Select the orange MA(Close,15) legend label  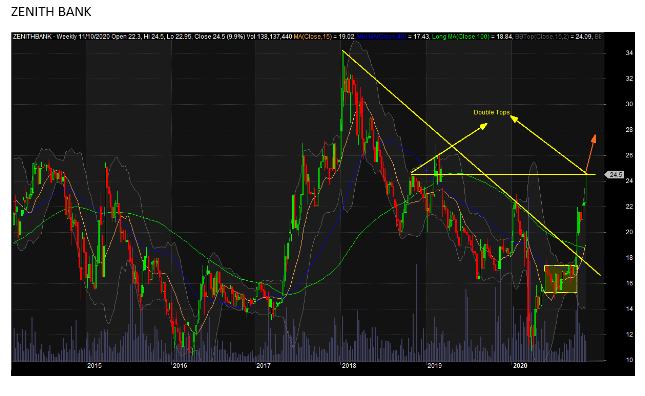point(312,37)
